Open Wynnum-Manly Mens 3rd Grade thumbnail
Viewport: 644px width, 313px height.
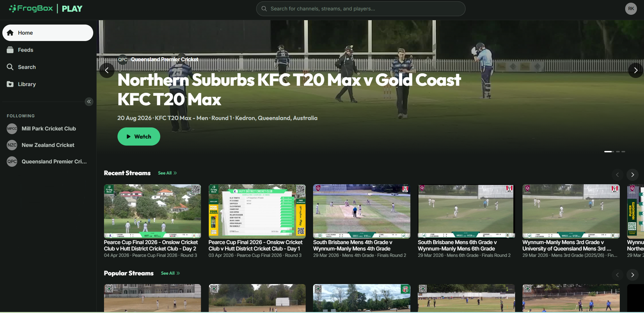click(571, 211)
